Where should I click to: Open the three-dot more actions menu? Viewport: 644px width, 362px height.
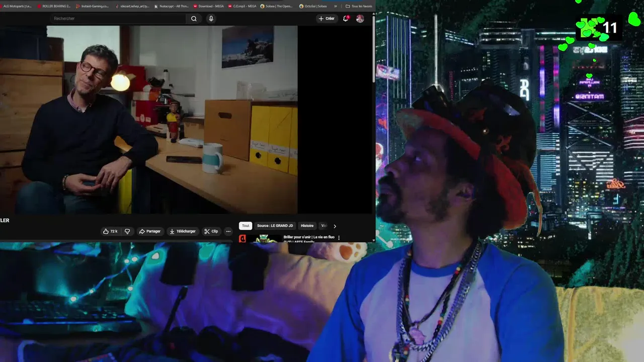(x=228, y=231)
